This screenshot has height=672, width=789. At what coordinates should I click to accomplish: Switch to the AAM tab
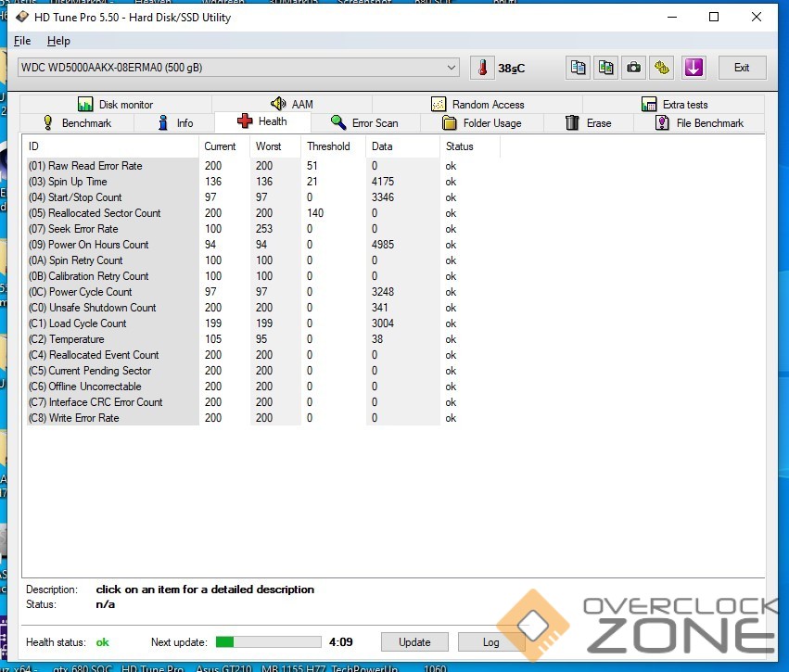tap(292, 104)
